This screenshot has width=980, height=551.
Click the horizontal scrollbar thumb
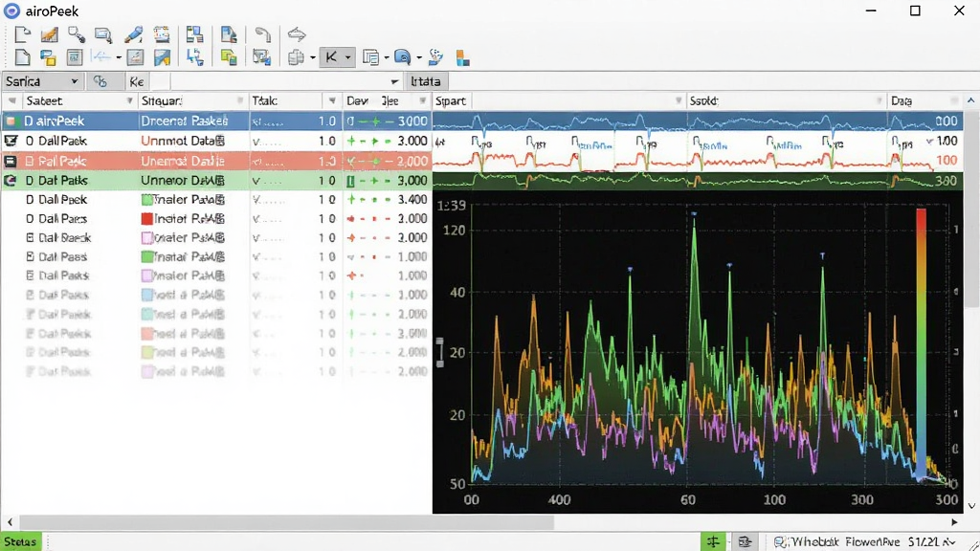pos(286,522)
